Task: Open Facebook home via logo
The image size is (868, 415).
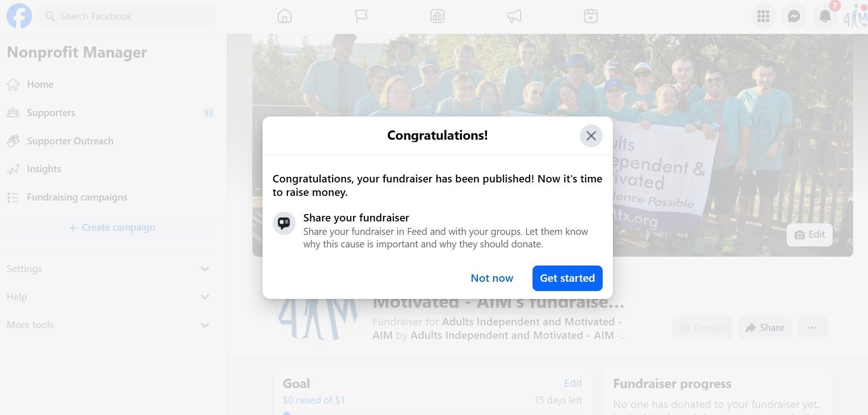Action: pyautogui.click(x=19, y=16)
